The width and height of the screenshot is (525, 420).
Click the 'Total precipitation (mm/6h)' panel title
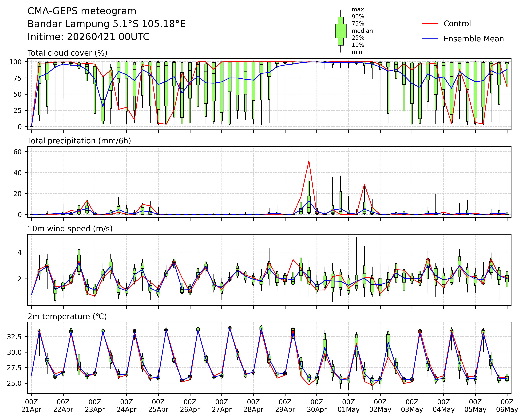click(79, 141)
